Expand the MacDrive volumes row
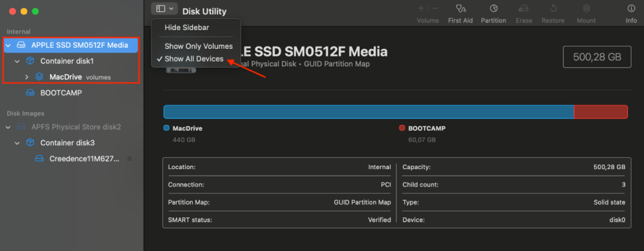 (26, 77)
